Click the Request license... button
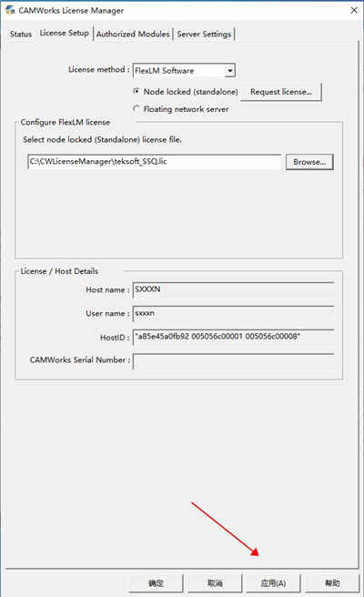 (281, 92)
